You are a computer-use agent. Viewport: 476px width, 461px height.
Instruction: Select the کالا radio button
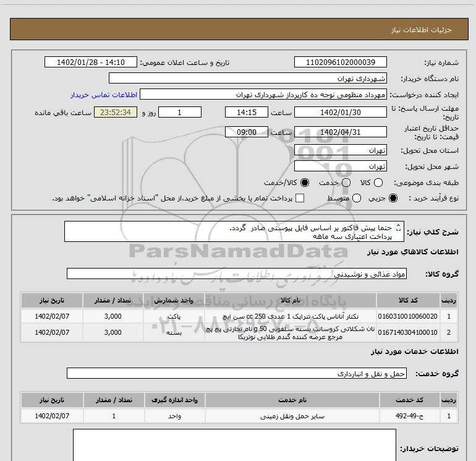(378, 183)
